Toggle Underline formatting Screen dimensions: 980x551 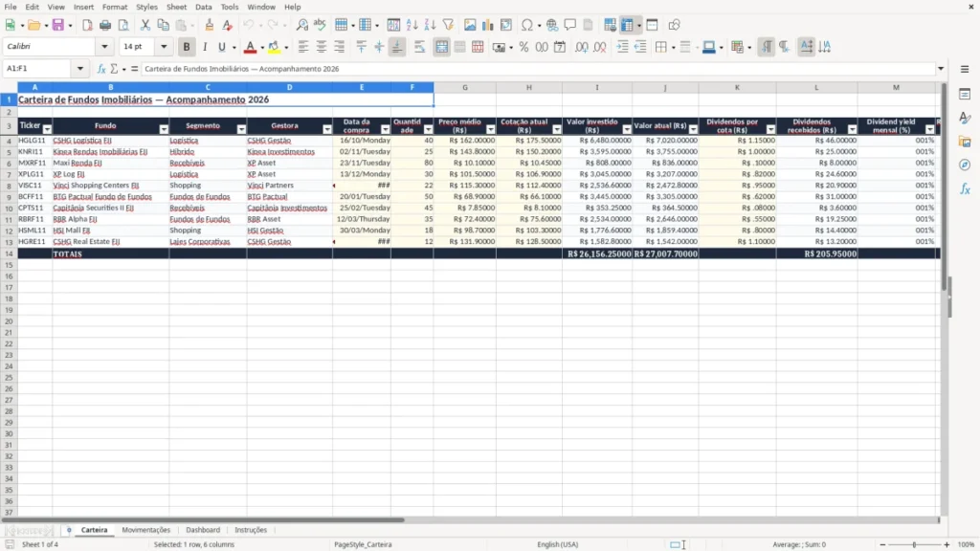coord(222,47)
